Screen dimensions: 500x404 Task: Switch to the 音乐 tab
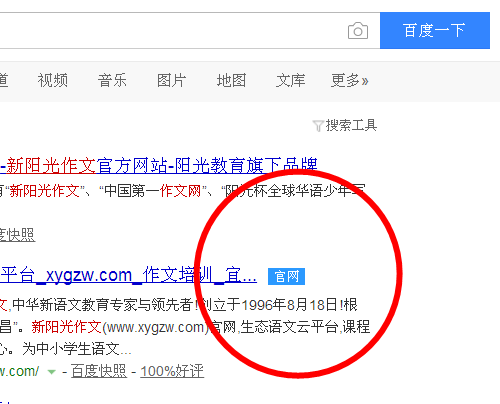(x=112, y=81)
